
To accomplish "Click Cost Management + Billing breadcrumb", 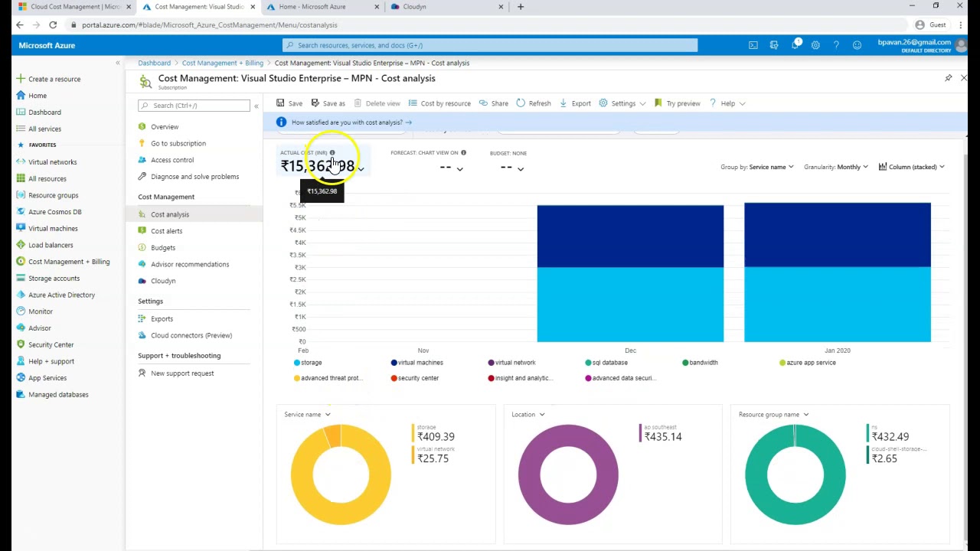I will pos(223,63).
